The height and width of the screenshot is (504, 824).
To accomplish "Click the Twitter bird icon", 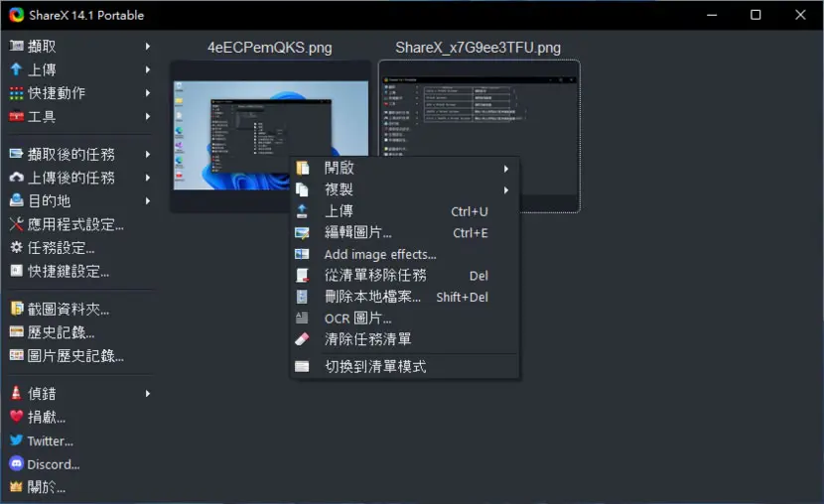I will (x=16, y=441).
